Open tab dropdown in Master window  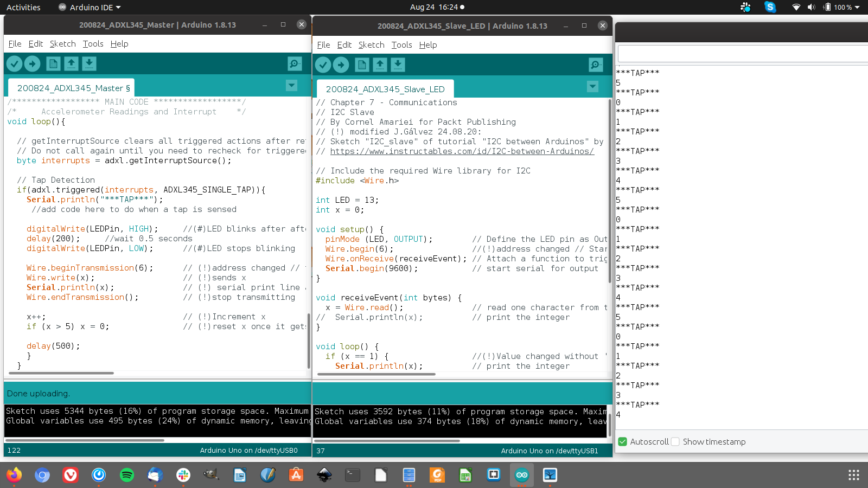point(292,86)
